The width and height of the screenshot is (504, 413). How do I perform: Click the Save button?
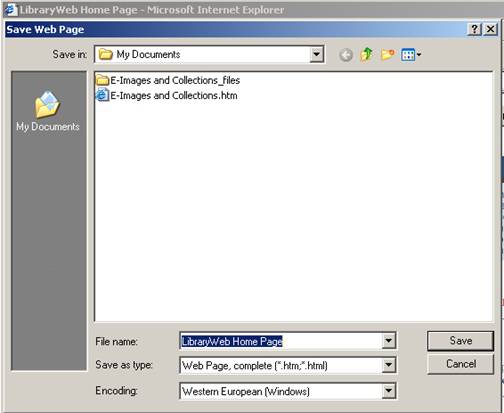click(x=460, y=341)
